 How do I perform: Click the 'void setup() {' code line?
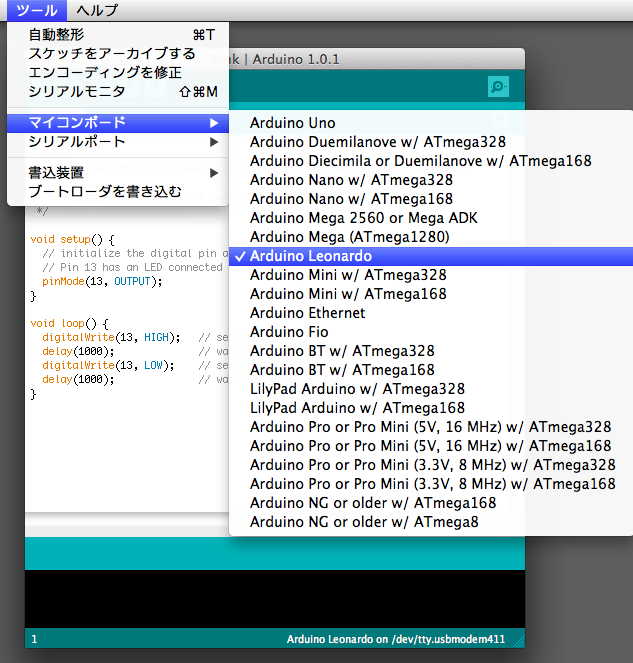pyautogui.click(x=72, y=240)
